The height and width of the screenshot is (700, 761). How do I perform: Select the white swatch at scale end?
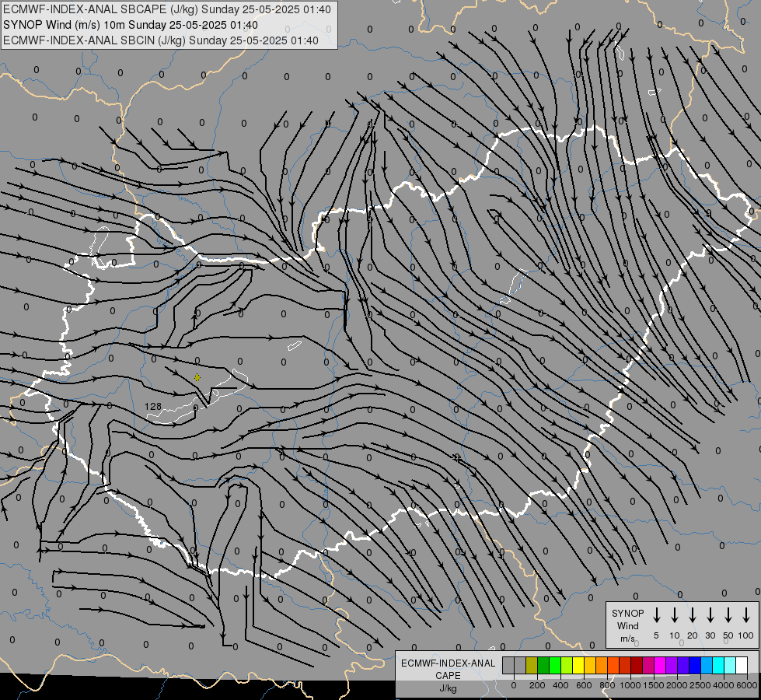[x=741, y=665]
